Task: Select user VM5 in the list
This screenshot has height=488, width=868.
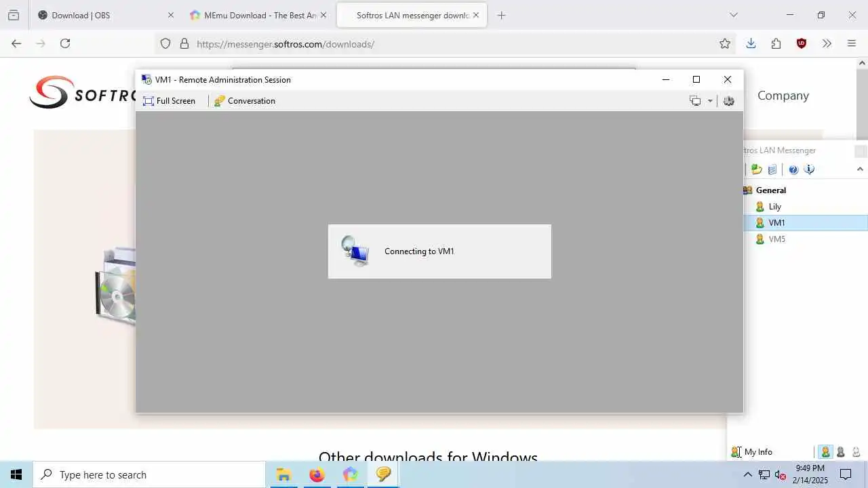Action: [x=777, y=239]
